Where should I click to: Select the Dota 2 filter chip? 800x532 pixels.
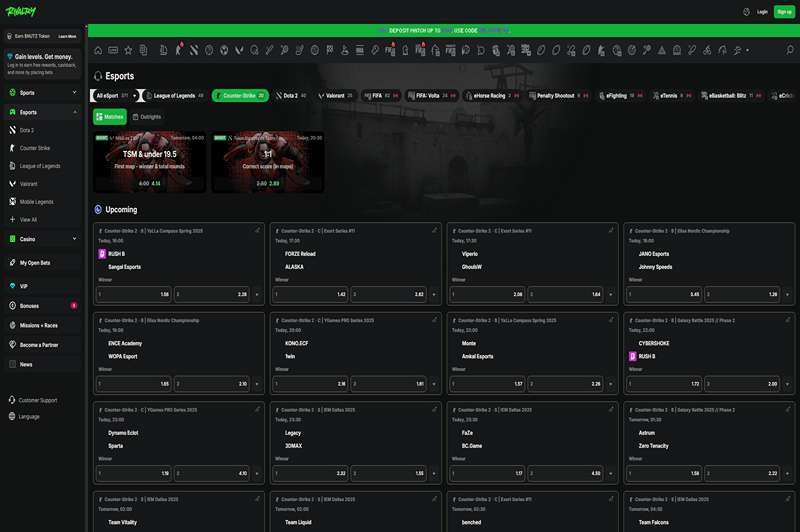[291, 95]
